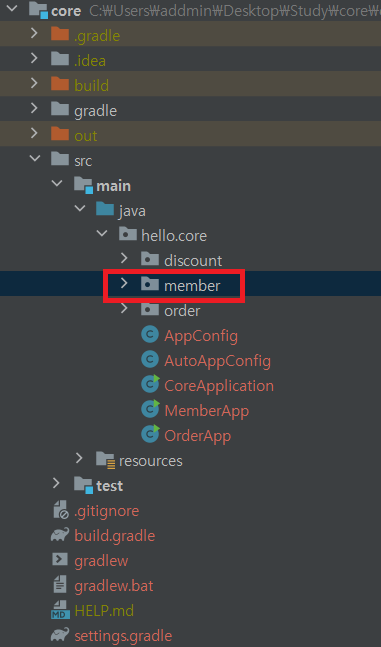
Task: Select the discount package label
Action: [x=193, y=260]
